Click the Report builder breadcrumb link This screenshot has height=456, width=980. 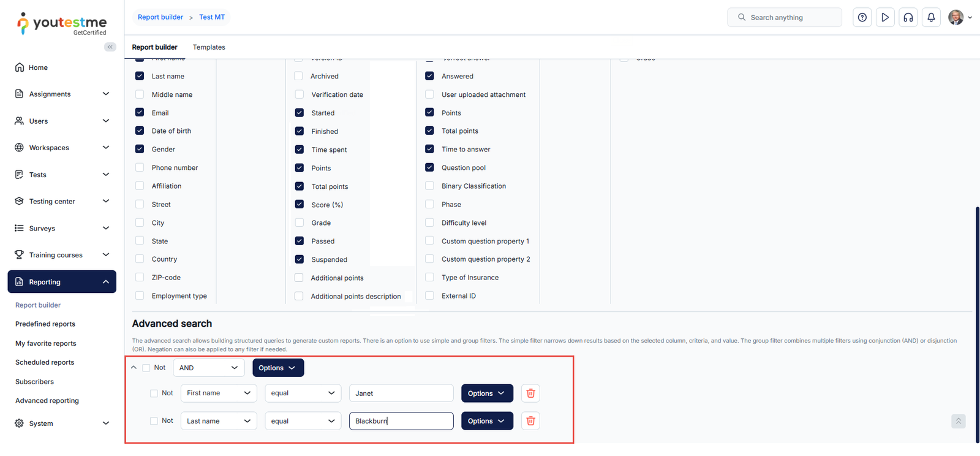[160, 17]
